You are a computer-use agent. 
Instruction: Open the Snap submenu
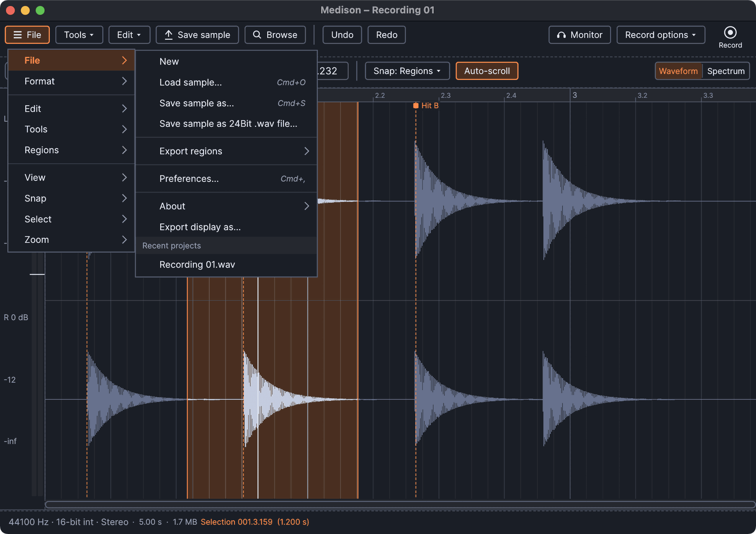point(71,198)
